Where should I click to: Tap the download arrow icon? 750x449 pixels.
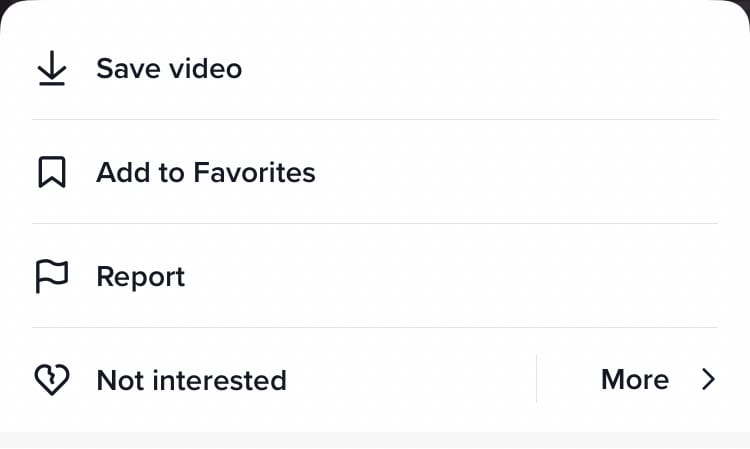(51, 69)
